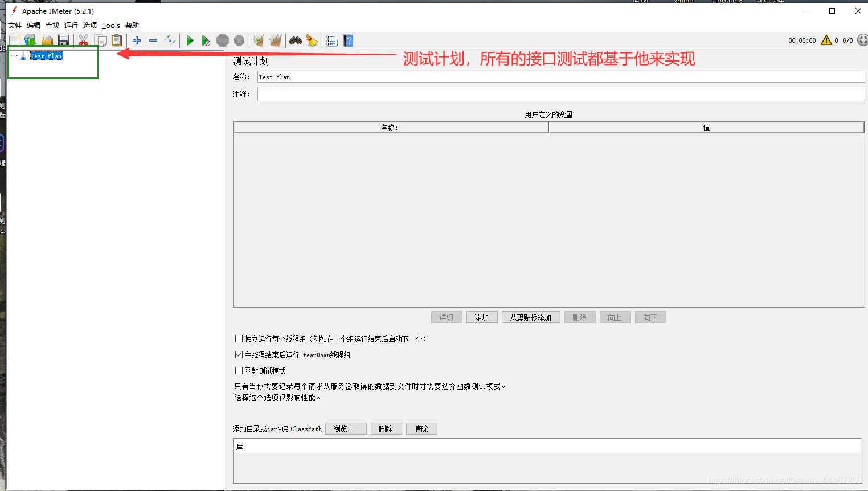Click the 向上 button
The height and width of the screenshot is (491, 868).
pyautogui.click(x=615, y=317)
